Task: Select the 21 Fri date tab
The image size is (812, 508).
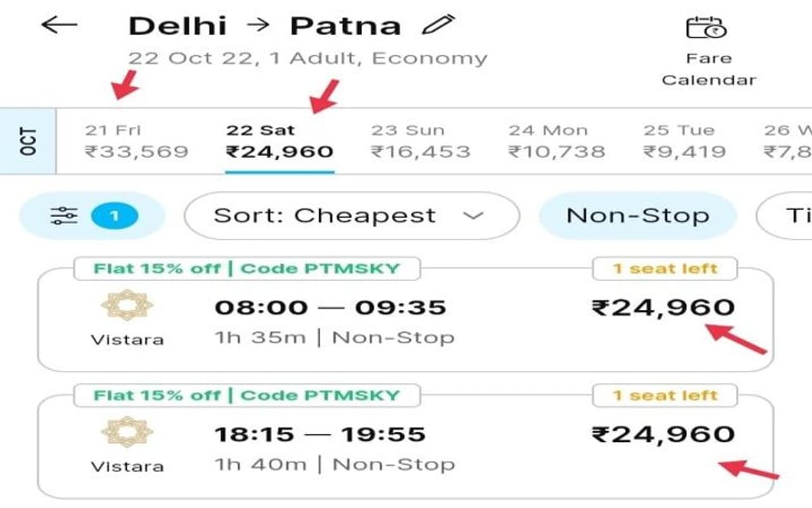Action: (136, 142)
